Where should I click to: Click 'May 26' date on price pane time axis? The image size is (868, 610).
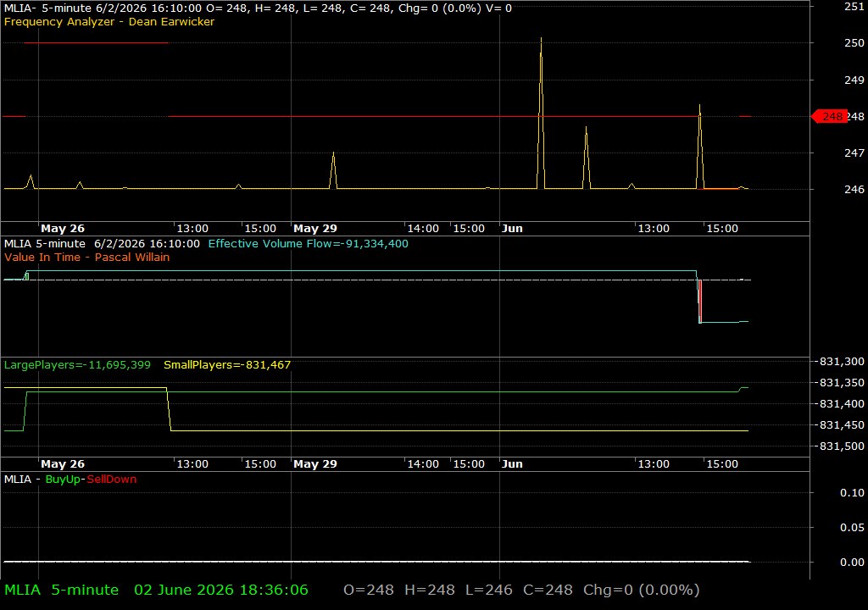pyautogui.click(x=63, y=229)
